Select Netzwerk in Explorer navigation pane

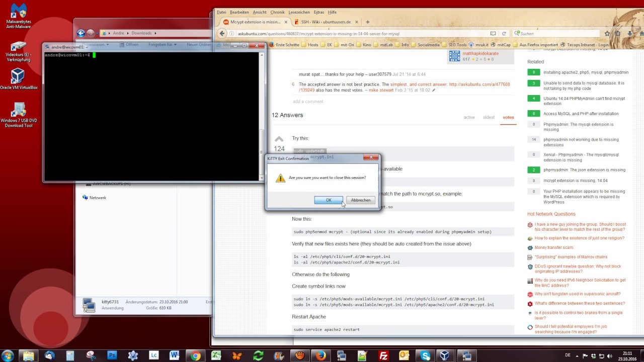coord(98,198)
